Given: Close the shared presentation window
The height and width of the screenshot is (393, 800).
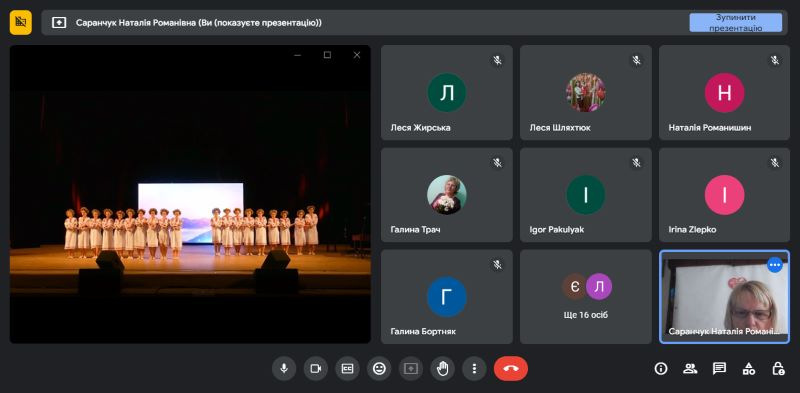Looking at the screenshot, I should pyautogui.click(x=357, y=55).
